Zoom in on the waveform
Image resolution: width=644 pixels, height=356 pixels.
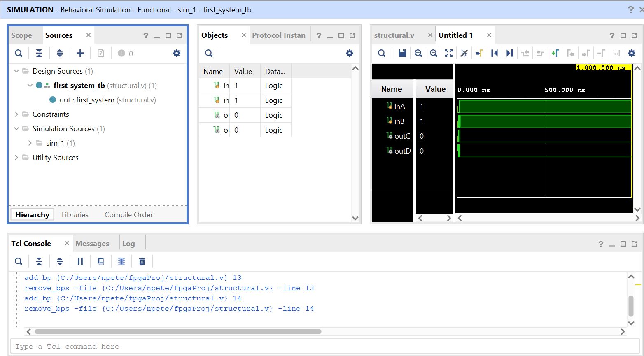[418, 53]
